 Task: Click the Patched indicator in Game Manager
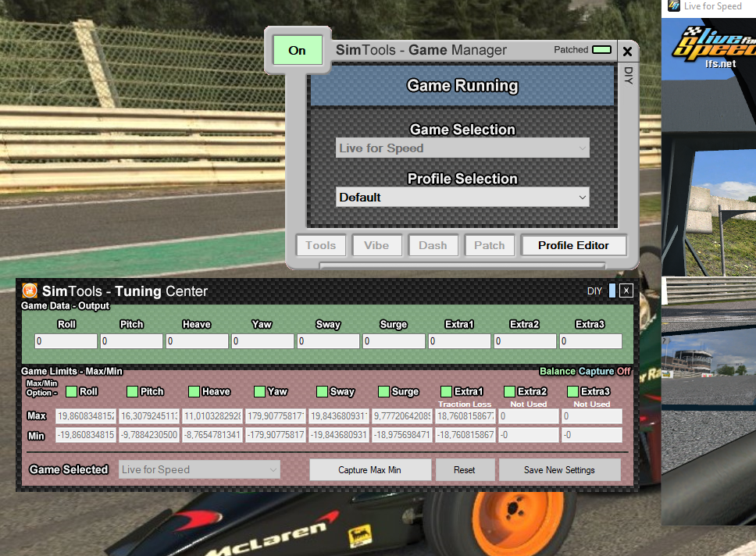tap(601, 50)
